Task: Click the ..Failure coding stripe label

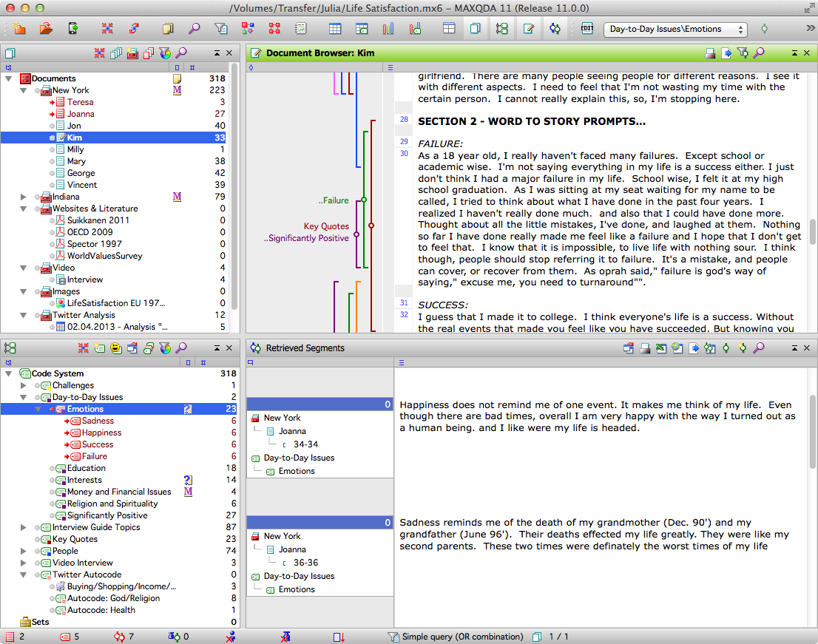Action: pyautogui.click(x=334, y=200)
